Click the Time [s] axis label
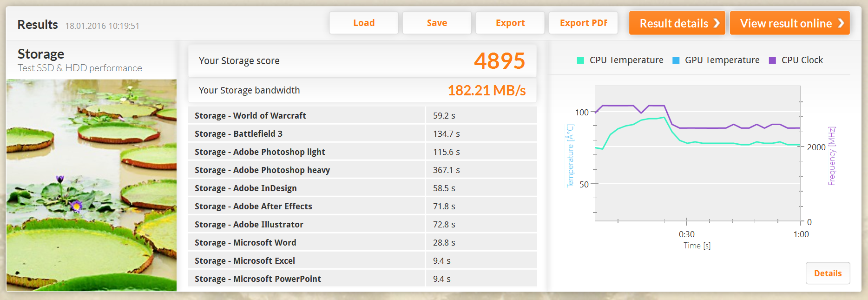 pyautogui.click(x=697, y=245)
